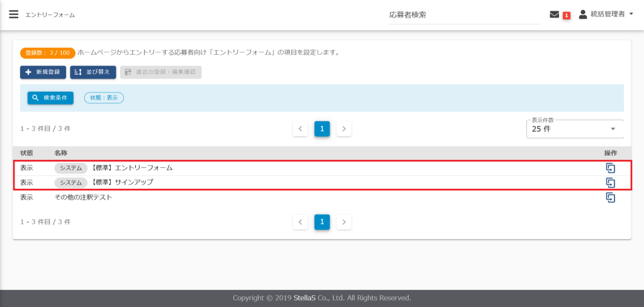Open the 検索条件 search filter panel

(x=50, y=98)
